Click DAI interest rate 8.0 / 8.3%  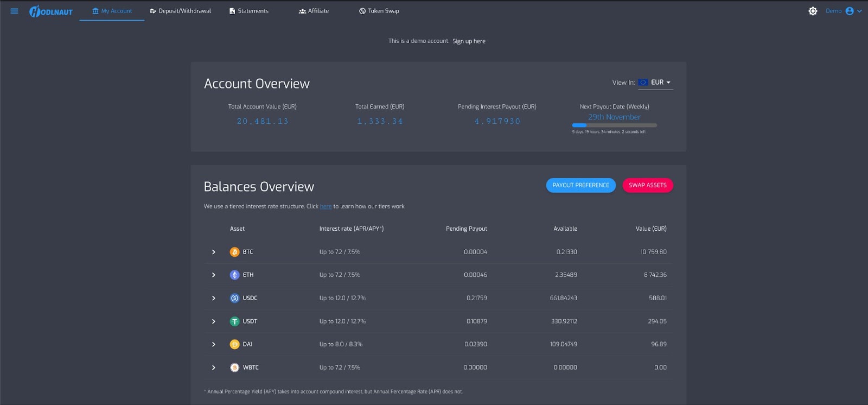341,344
